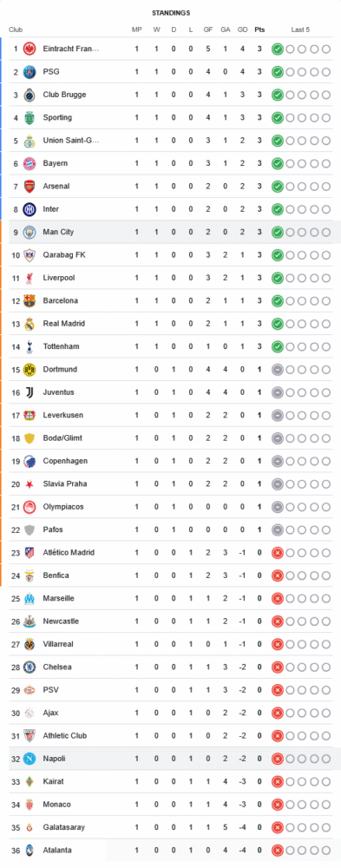Click the Eintracht Frankfurt club crest
341x868 pixels.
tap(30, 49)
